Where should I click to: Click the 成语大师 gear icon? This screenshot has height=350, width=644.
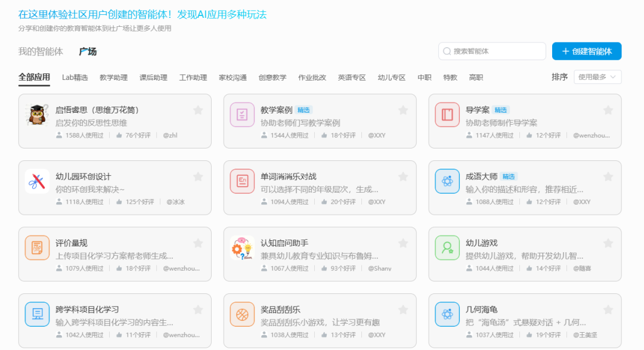click(x=447, y=180)
